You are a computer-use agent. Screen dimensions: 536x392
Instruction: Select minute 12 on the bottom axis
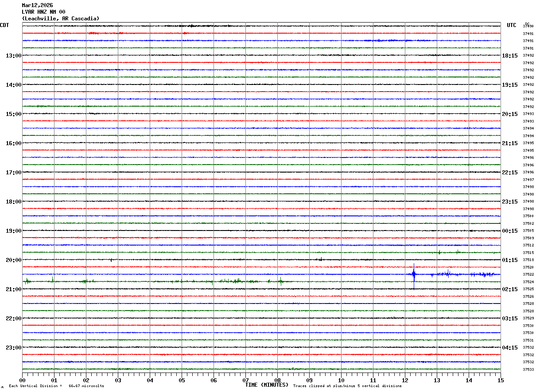click(x=405, y=380)
